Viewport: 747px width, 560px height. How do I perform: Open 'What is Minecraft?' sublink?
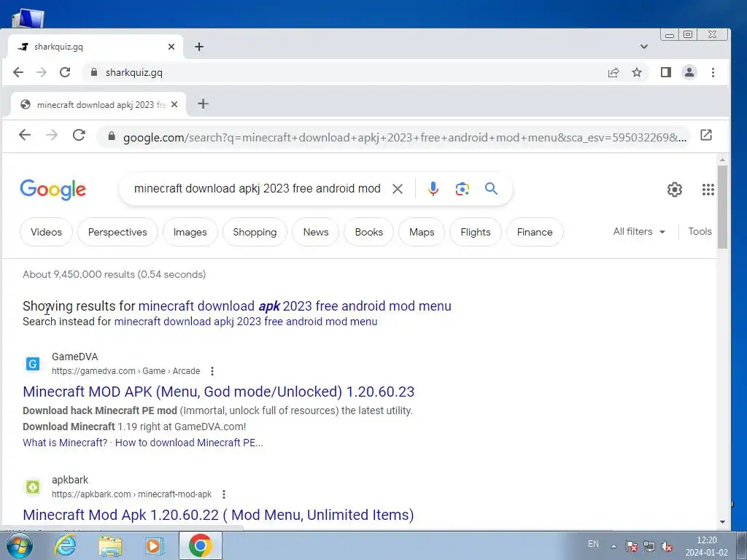coord(65,443)
